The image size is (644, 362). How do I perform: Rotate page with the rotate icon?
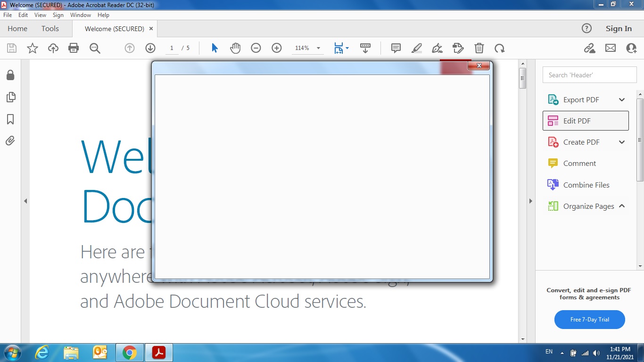click(500, 48)
